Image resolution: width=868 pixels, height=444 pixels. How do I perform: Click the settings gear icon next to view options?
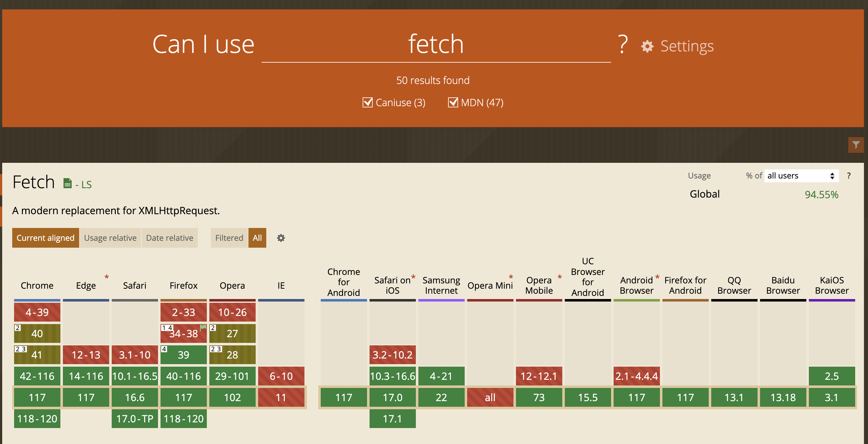tap(281, 237)
